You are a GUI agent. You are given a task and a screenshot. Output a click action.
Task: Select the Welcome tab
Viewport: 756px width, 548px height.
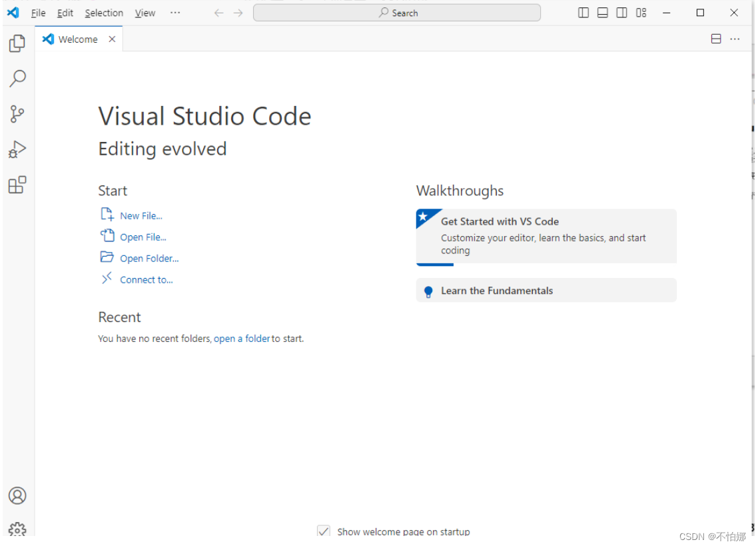79,39
